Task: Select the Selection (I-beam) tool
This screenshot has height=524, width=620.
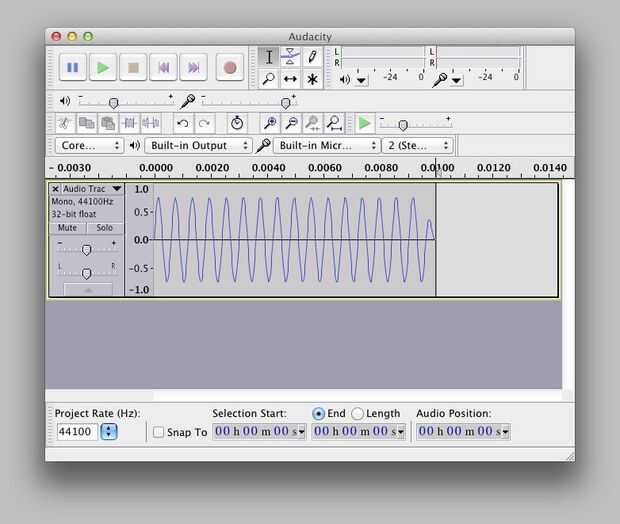Action: [x=269, y=57]
